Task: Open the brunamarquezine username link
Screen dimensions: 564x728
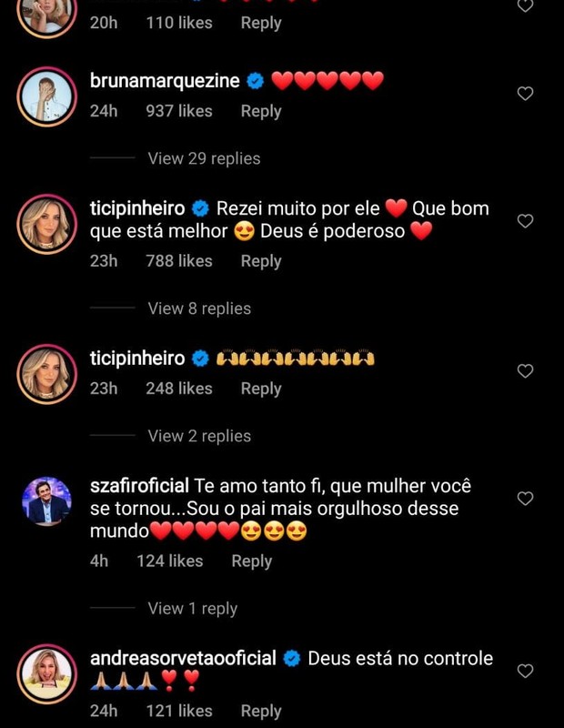Action: click(x=165, y=81)
